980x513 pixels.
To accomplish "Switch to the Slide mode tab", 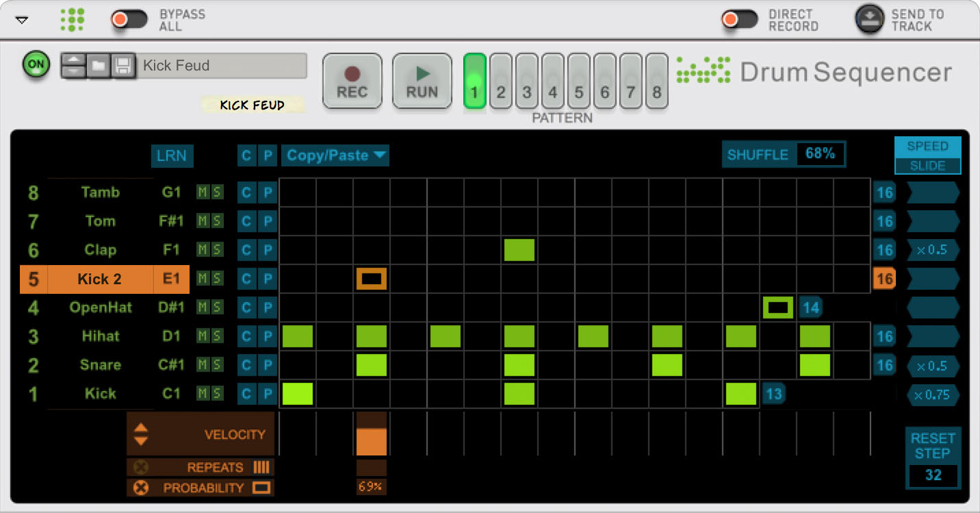I will [x=927, y=166].
